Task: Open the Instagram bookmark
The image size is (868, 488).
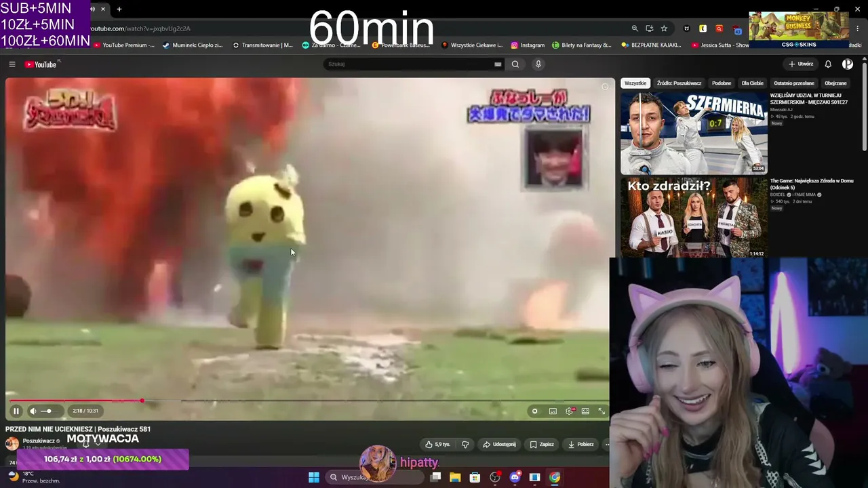Action: click(x=528, y=45)
